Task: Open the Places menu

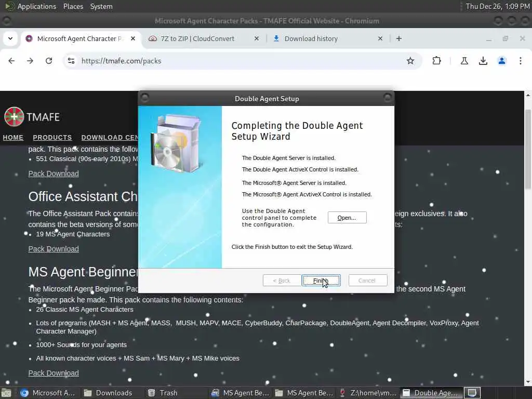Action: coord(73,6)
